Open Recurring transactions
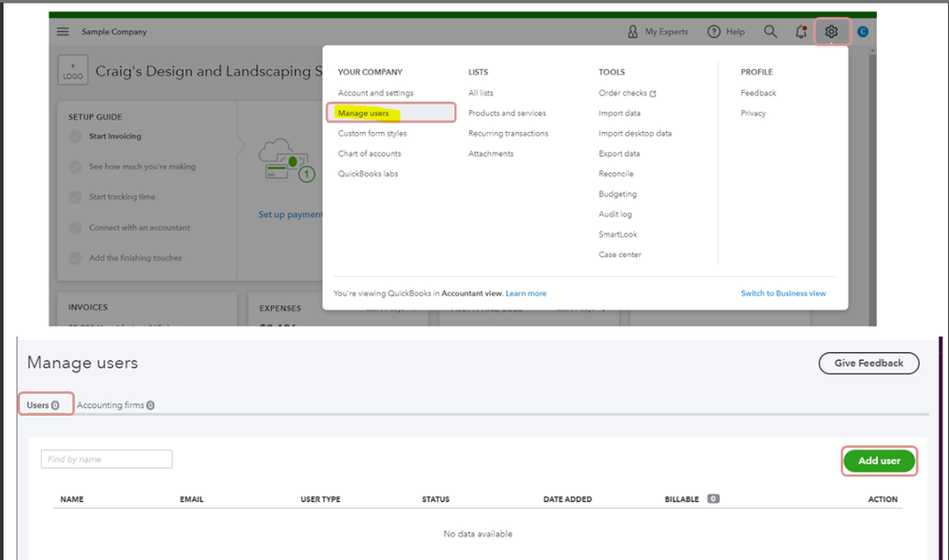Image resolution: width=949 pixels, height=560 pixels. [x=508, y=134]
